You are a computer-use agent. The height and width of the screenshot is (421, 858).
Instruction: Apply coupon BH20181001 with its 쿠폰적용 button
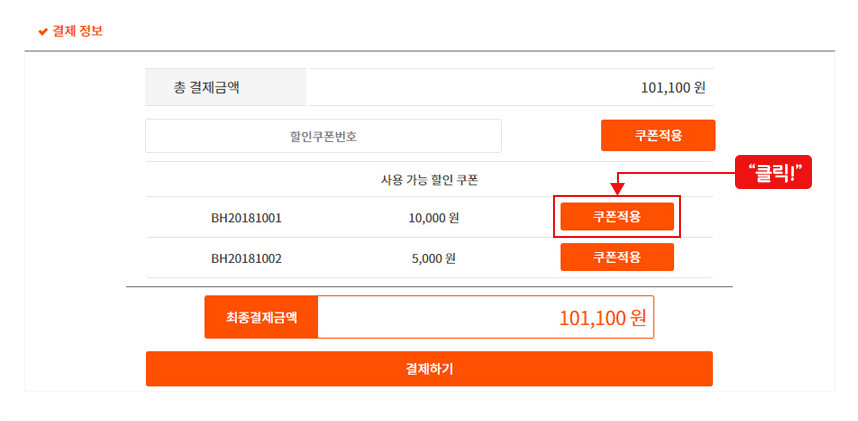click(x=617, y=216)
